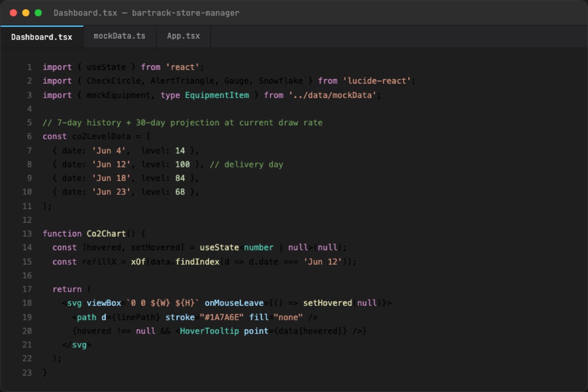This screenshot has width=588, height=392.
Task: Click the viewBox attribute
Action: [104, 303]
